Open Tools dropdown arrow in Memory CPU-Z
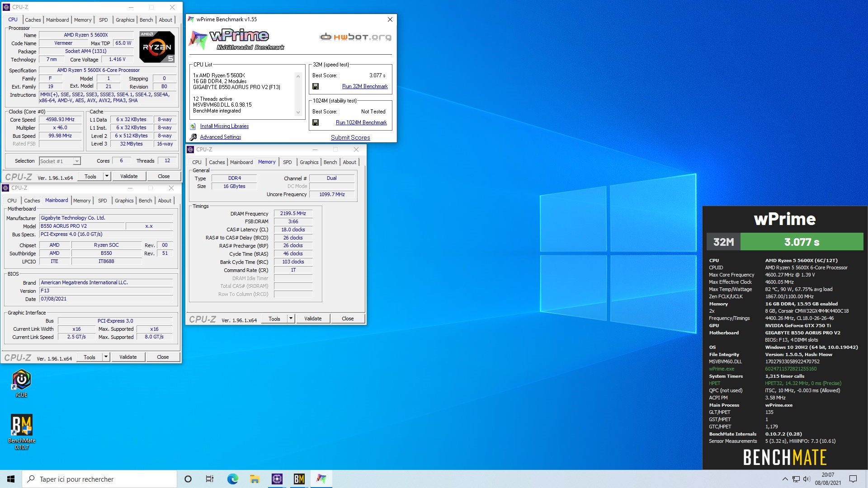Viewport: 868px width, 488px height. click(291, 319)
